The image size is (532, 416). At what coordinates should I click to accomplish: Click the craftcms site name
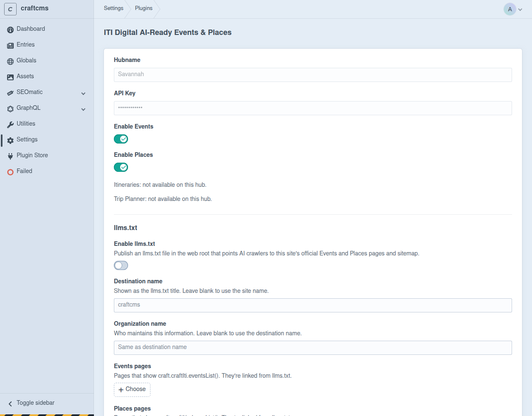point(34,8)
